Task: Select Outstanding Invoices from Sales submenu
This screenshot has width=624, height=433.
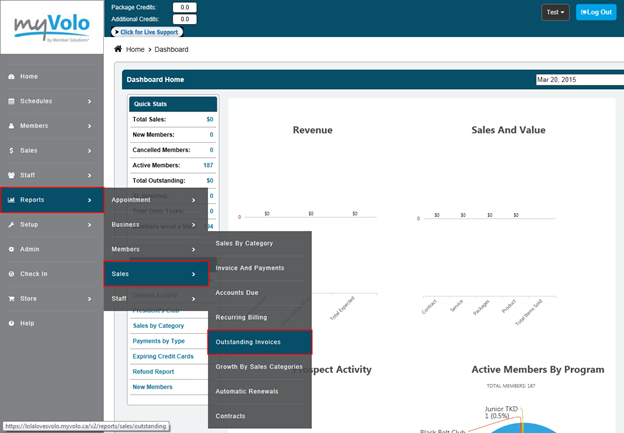Action: [260, 342]
